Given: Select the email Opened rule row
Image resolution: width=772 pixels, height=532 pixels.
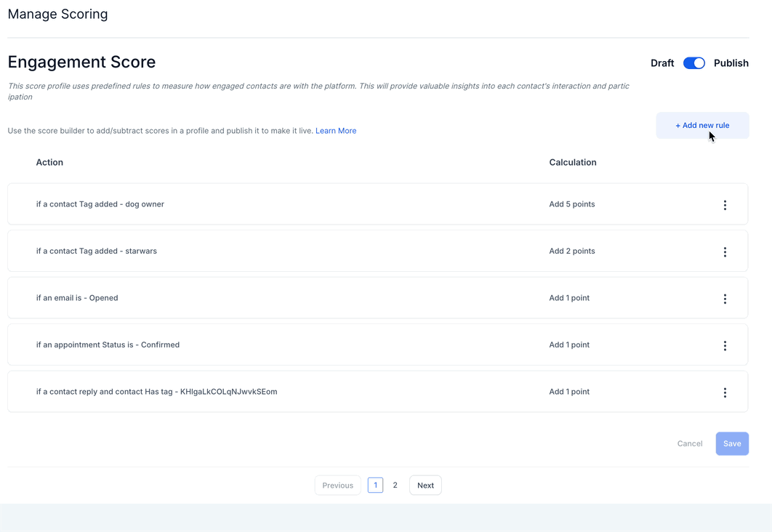Looking at the screenshot, I should (291, 298).
